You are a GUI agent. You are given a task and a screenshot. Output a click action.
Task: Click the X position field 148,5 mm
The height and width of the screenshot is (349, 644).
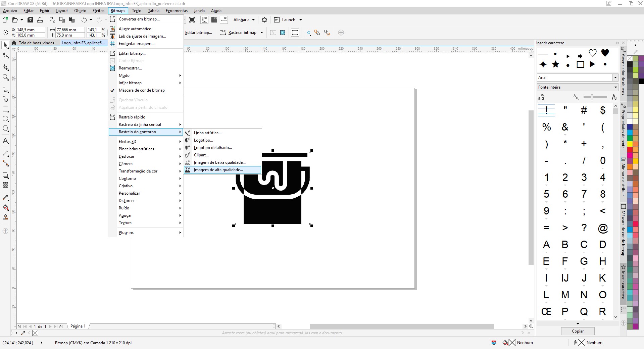pos(30,30)
